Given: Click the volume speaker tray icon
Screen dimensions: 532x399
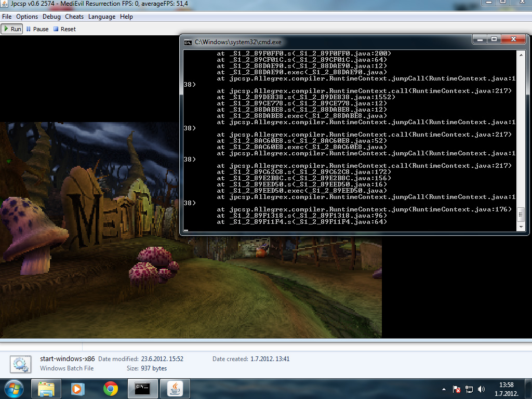Looking at the screenshot, I should (x=481, y=389).
